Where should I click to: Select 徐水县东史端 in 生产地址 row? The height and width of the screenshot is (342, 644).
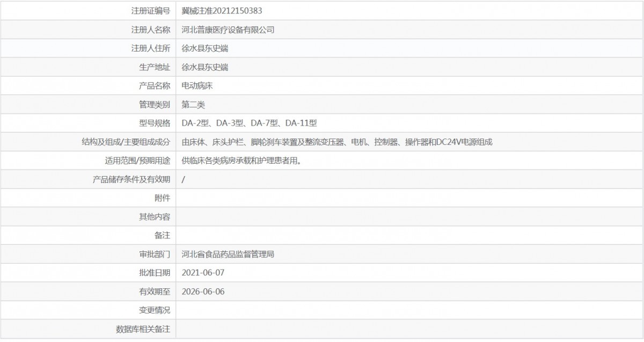point(205,67)
